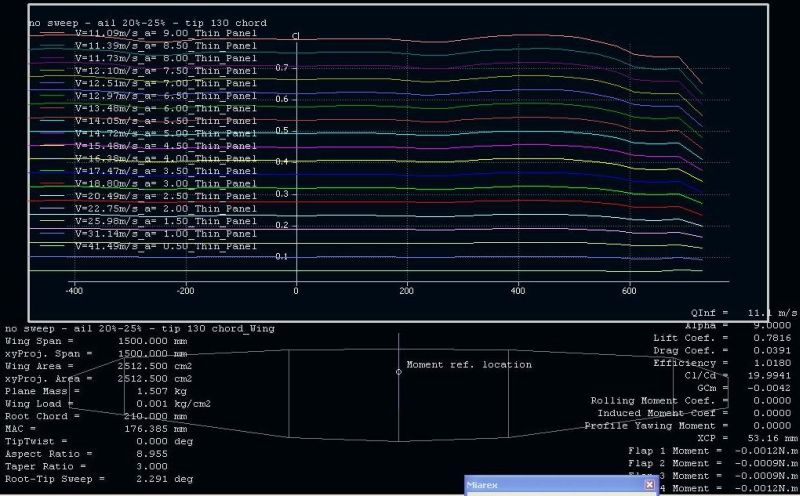Select legend entry V=17.47m/s a= 3.50
The height and width of the screenshot is (496, 800).
(x=149, y=171)
